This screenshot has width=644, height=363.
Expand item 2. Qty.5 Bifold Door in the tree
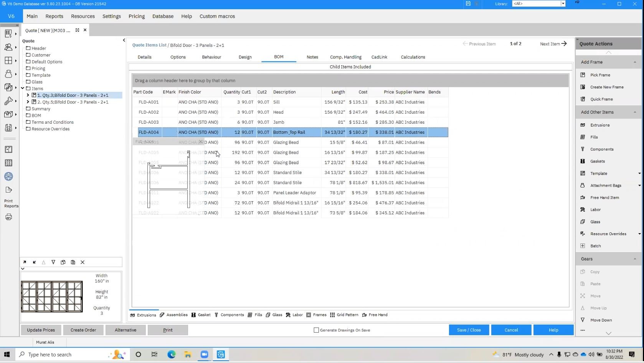[27, 102]
